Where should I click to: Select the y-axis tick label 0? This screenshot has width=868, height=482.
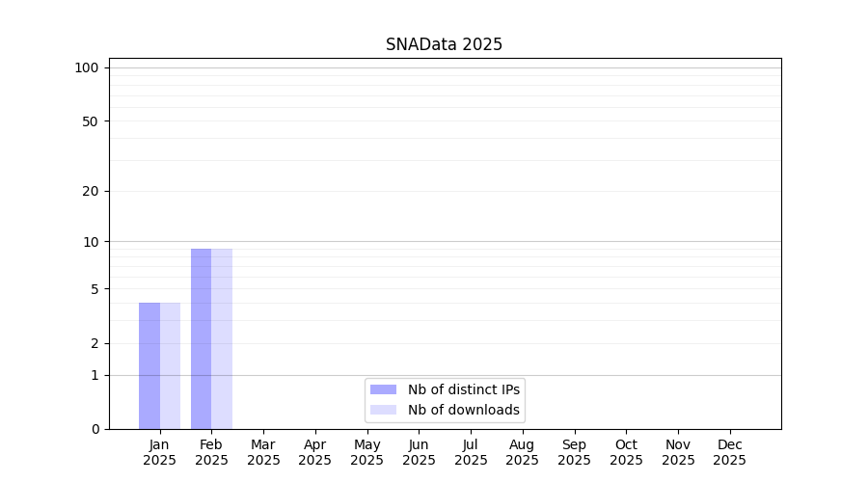pos(95,429)
